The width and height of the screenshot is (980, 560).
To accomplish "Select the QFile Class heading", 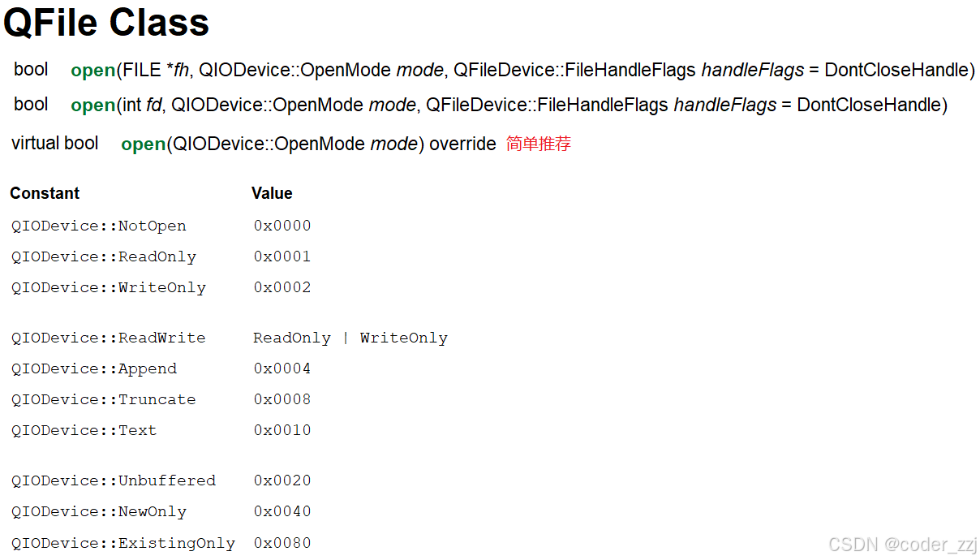I will (106, 23).
